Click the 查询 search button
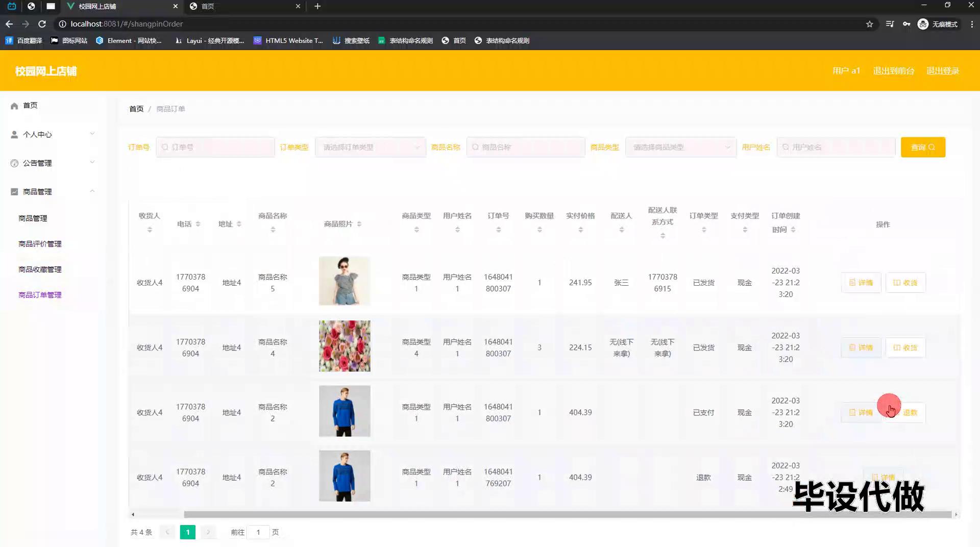The image size is (980, 547). [922, 147]
